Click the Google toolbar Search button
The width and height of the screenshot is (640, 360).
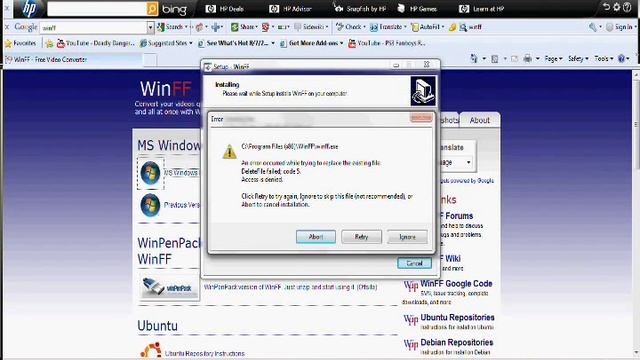coord(172,27)
